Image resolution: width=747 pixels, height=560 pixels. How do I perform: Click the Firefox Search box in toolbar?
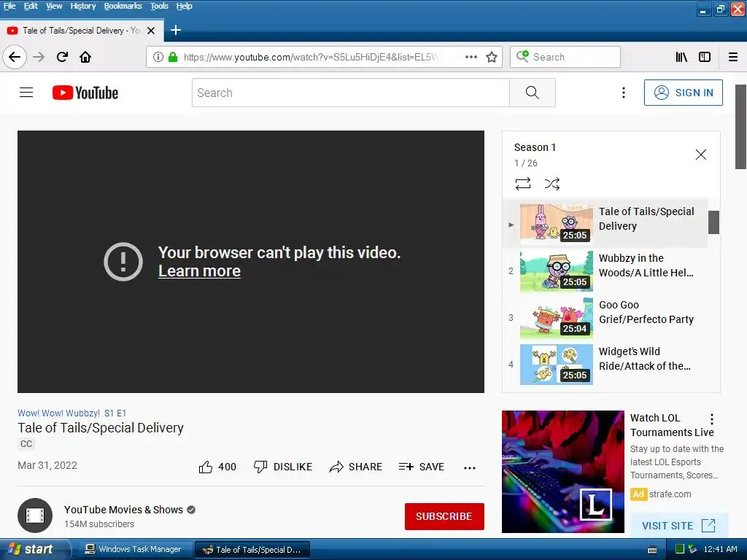coord(565,57)
